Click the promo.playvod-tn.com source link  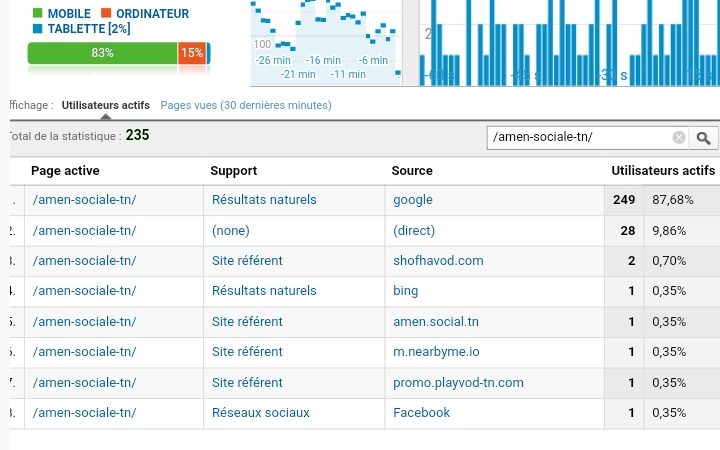(x=458, y=382)
